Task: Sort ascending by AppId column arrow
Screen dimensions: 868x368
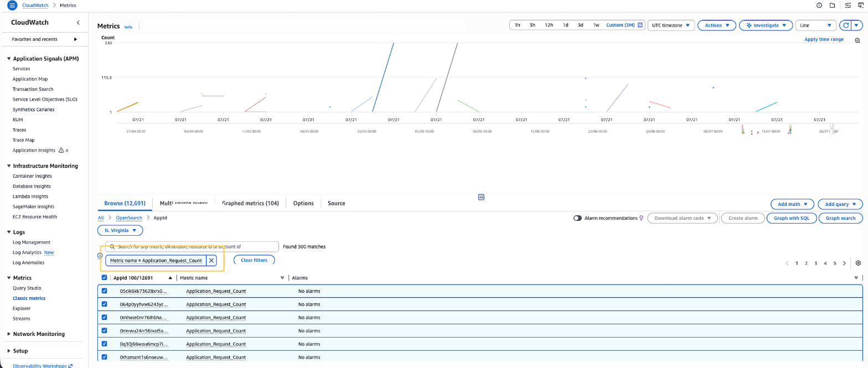Action: point(170,278)
